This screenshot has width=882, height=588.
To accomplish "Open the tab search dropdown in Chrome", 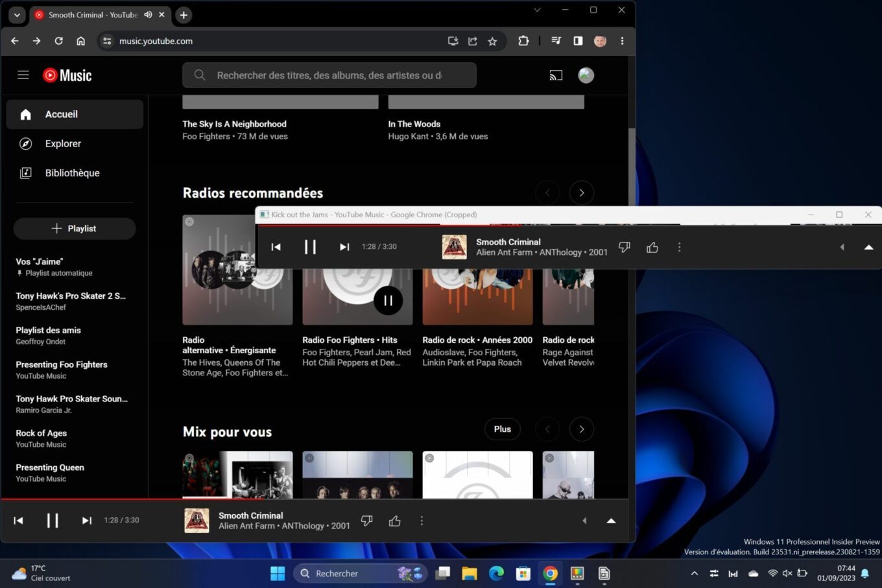I will pos(17,15).
